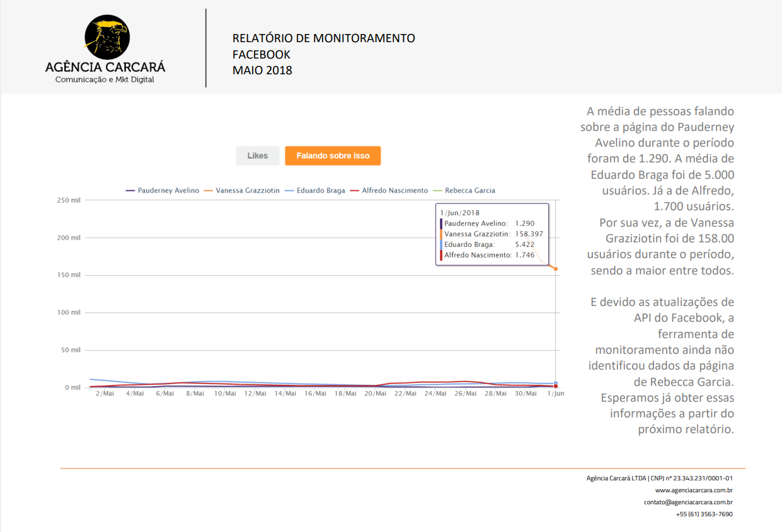Screen dimensions: 782x532
Task: Click the Agência Carcará bird logo
Action: point(106,37)
